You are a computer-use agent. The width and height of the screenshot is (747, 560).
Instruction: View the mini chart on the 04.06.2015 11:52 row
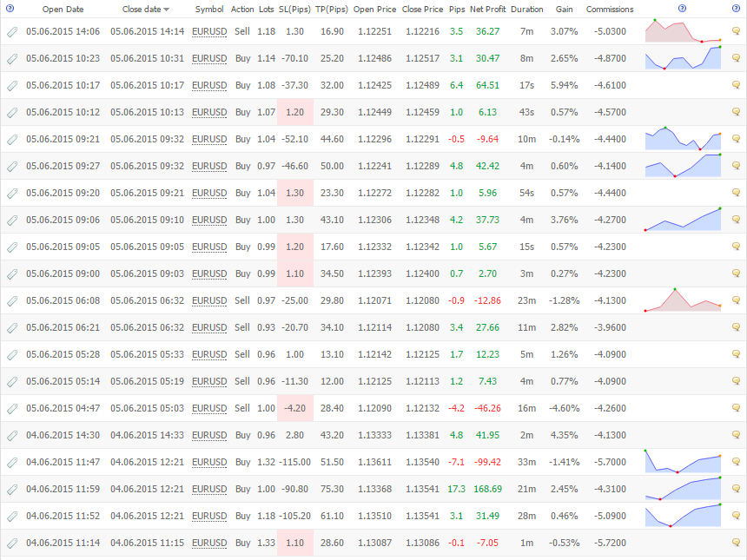(684, 515)
